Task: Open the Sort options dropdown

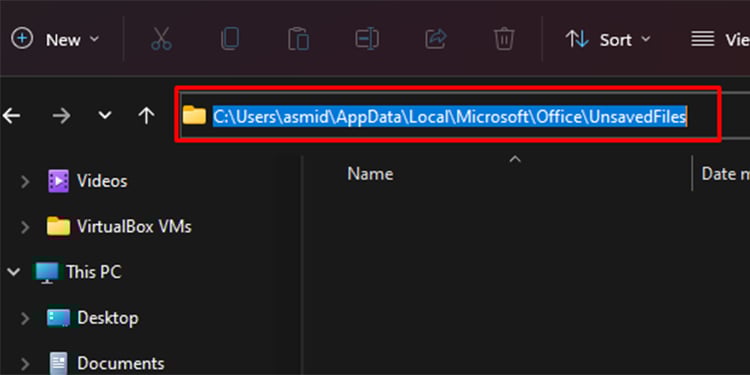Action: (607, 40)
